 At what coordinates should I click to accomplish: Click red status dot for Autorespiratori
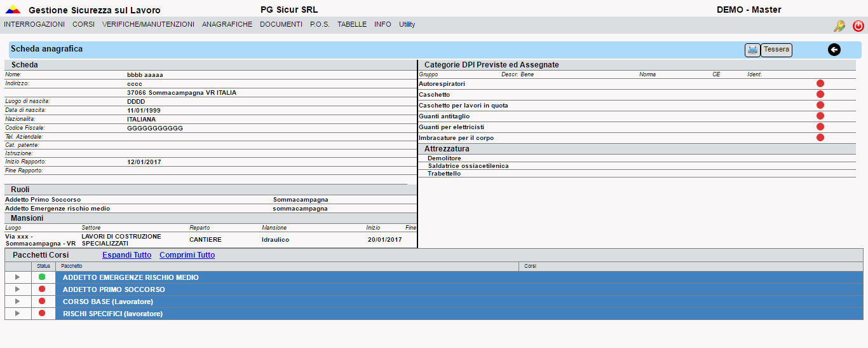pos(820,83)
